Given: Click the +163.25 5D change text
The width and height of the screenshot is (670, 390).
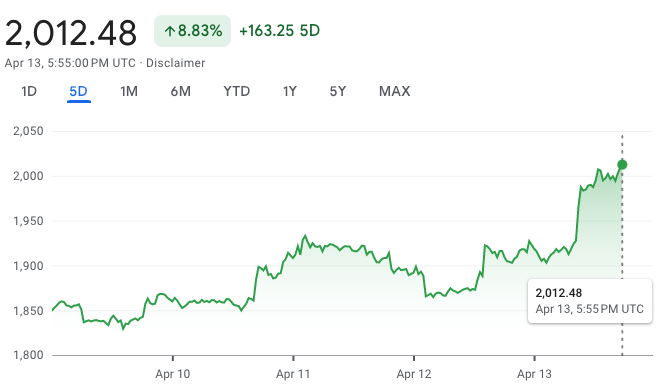Looking at the screenshot, I should coord(279,31).
